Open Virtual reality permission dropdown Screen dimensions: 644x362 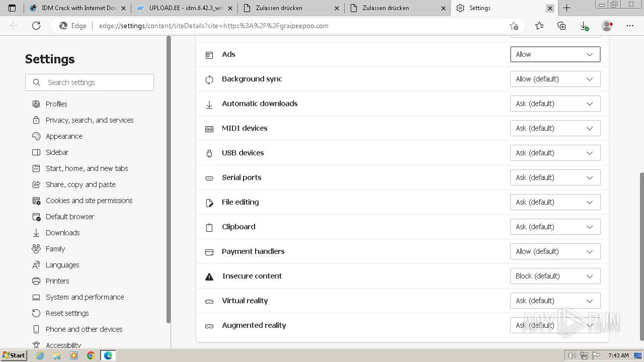(555, 301)
